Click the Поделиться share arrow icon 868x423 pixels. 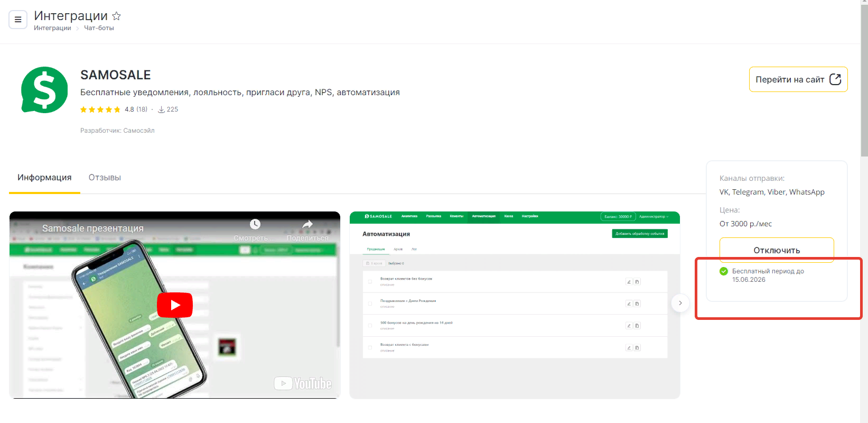[x=307, y=225]
